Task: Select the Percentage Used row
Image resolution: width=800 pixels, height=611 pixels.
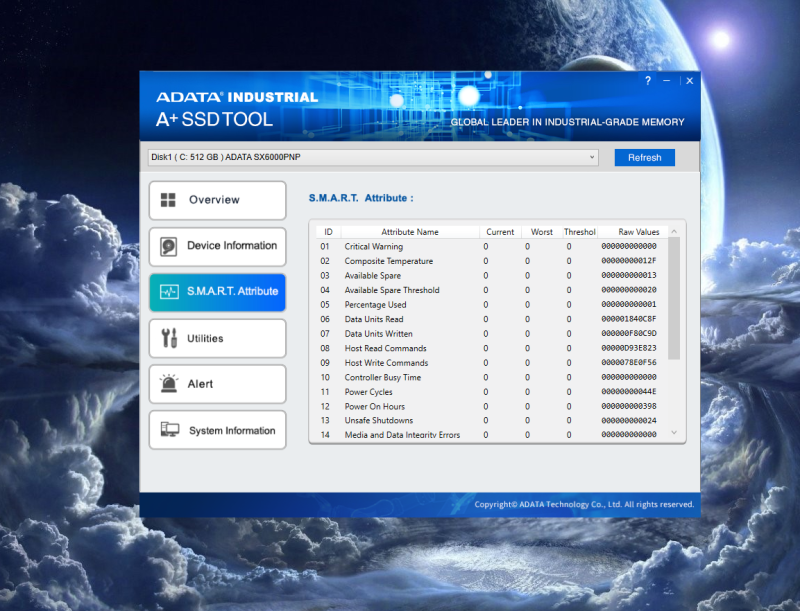Action: coord(491,304)
